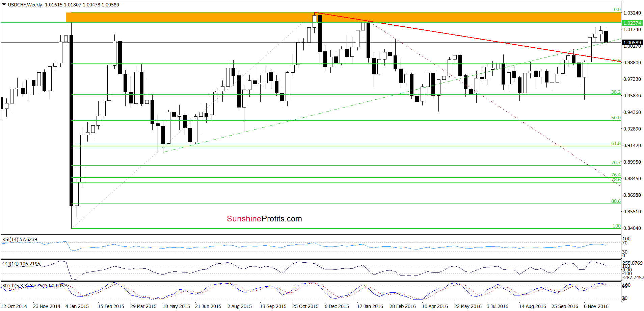Click the RSI(14) 57.6239 indicator label

(x=20, y=239)
